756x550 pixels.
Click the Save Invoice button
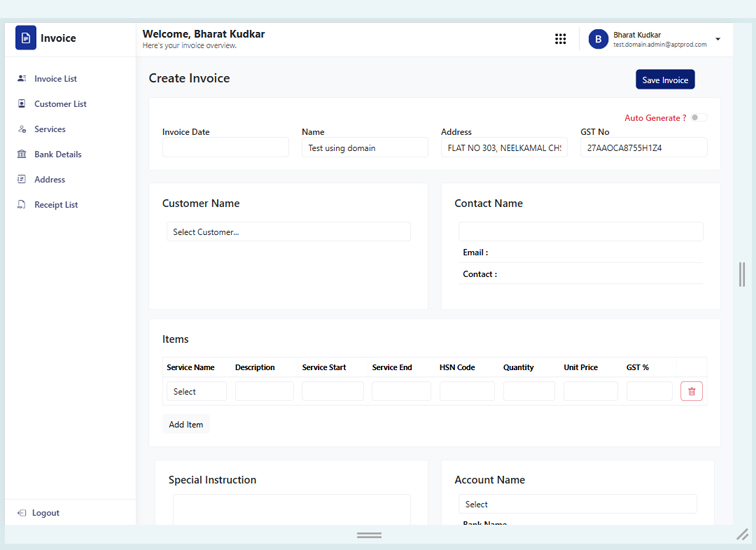(665, 80)
